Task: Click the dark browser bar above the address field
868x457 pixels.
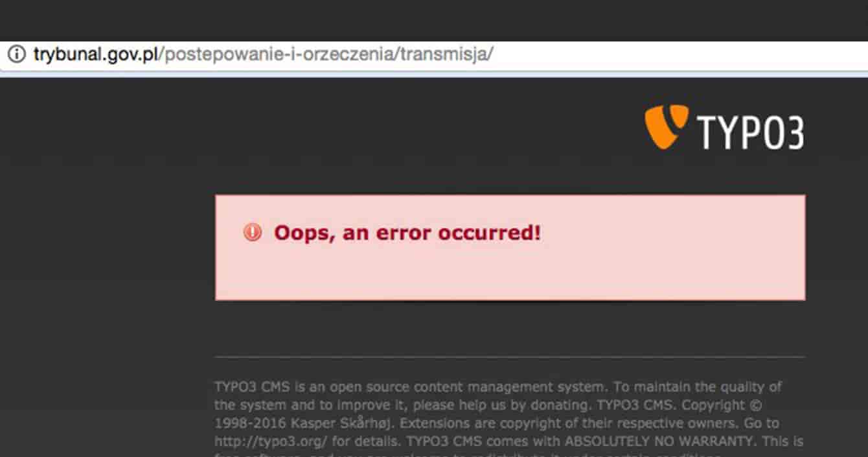Action: 434,19
